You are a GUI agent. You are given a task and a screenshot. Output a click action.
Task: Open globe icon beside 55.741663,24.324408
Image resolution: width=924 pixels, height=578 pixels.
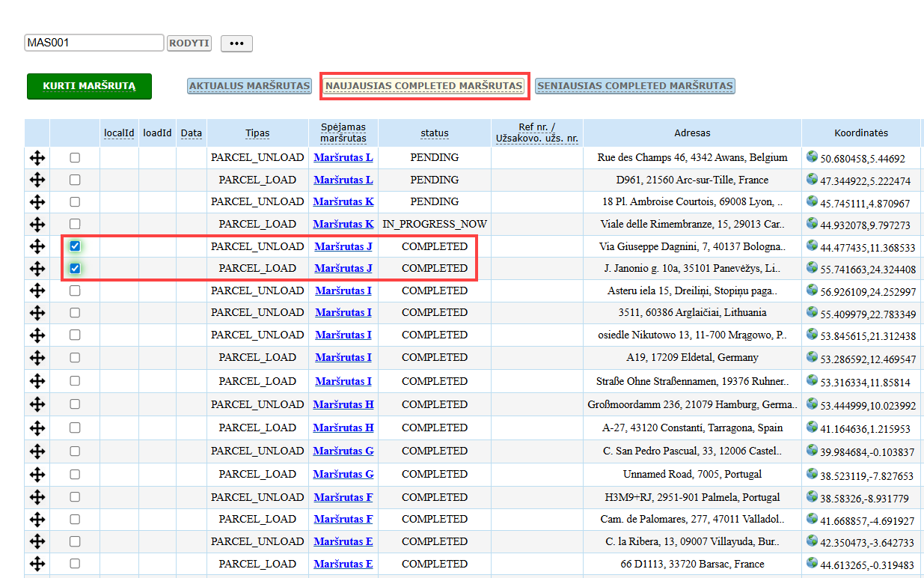click(812, 267)
